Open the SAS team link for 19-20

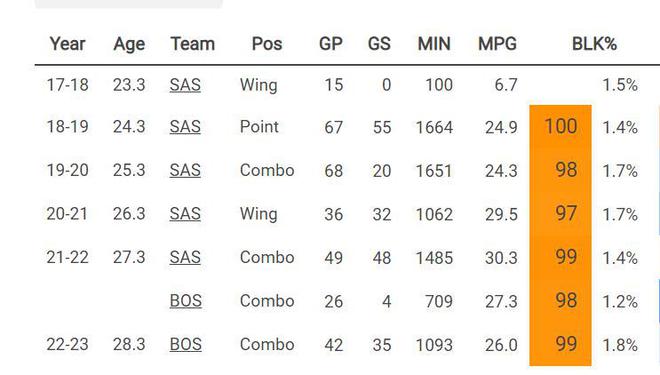point(185,170)
